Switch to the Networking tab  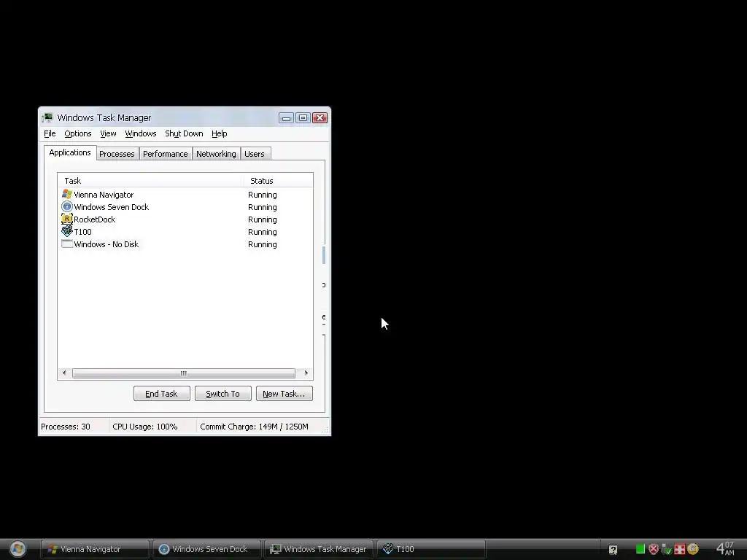tap(216, 154)
